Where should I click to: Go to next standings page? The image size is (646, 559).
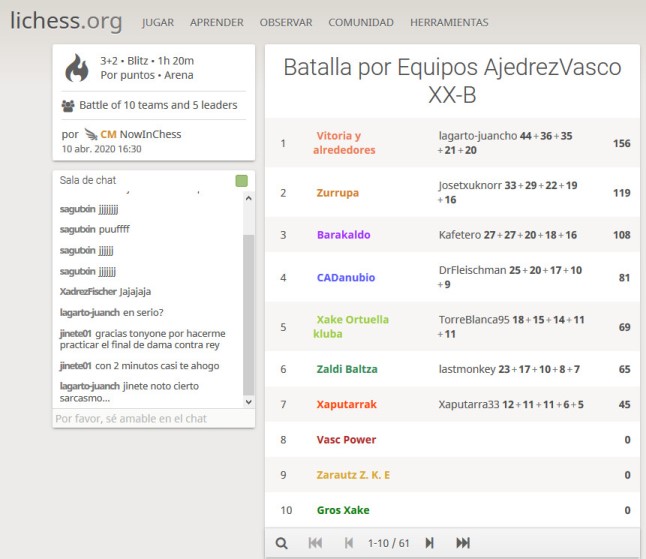coord(430,543)
